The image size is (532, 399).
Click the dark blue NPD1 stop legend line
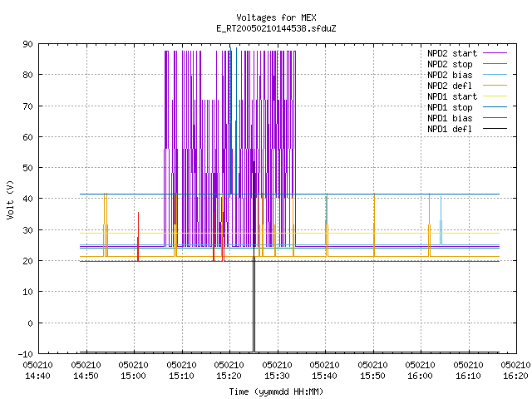pyautogui.click(x=495, y=107)
